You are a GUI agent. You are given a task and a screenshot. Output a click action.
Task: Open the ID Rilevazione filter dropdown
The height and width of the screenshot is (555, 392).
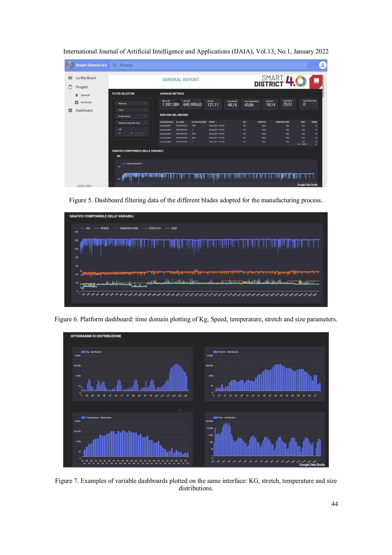click(132, 116)
